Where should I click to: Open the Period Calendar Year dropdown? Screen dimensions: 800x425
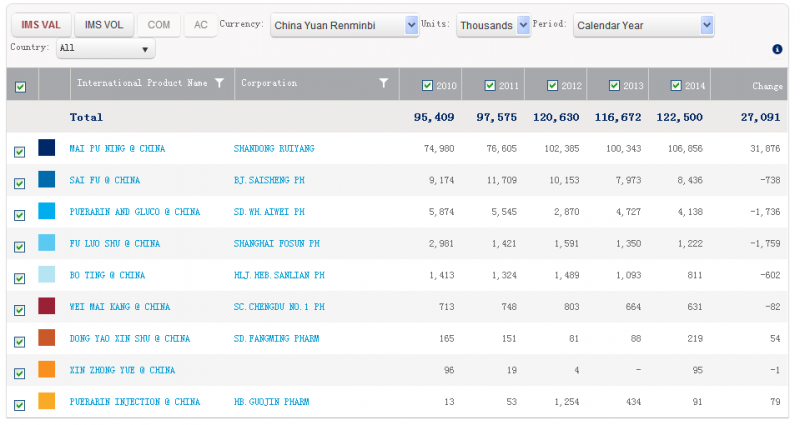pyautogui.click(x=643, y=25)
